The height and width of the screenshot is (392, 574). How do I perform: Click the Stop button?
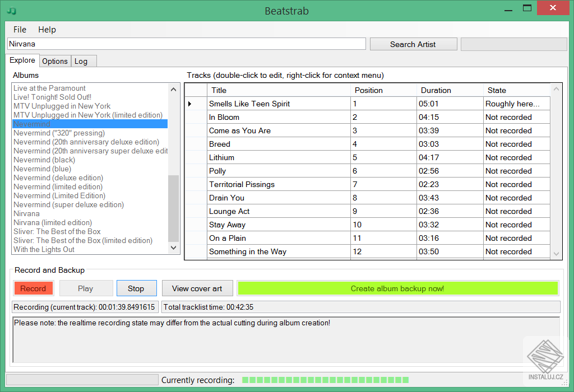[136, 288]
